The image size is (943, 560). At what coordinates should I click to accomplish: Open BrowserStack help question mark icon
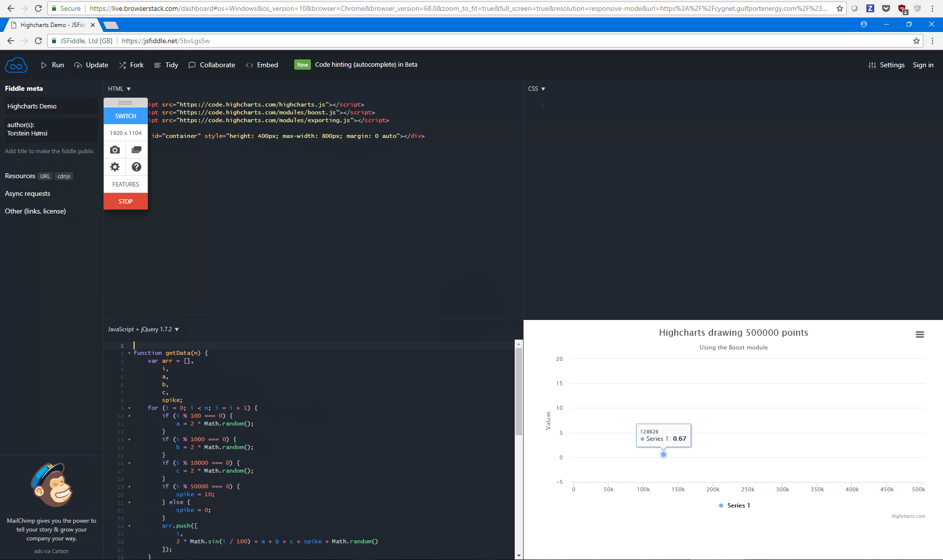pos(136,167)
